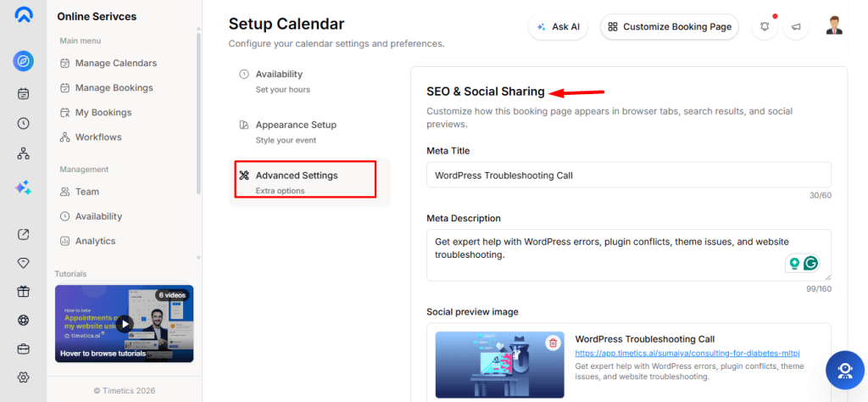Open the compass explore icon in rail
868x402 pixels.
23,61
